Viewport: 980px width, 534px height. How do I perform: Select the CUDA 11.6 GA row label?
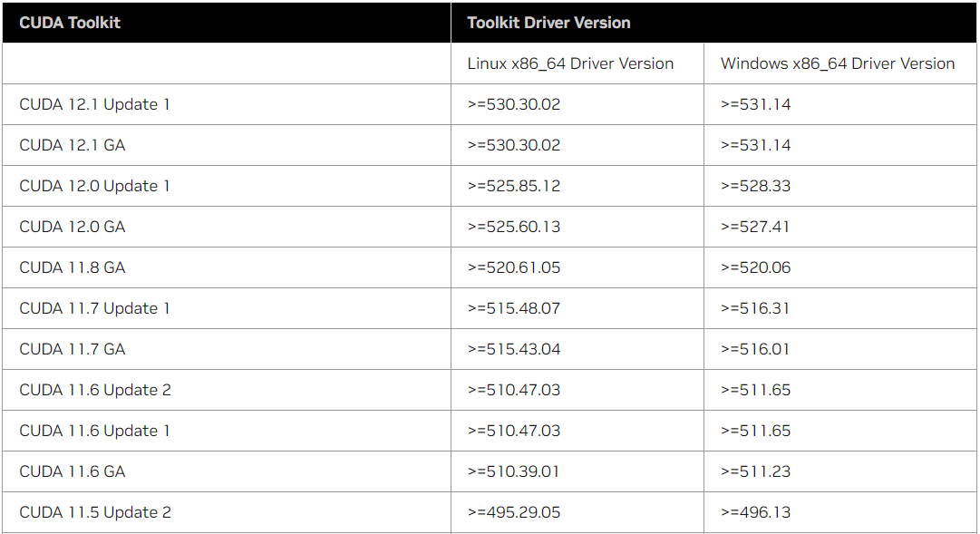pyautogui.click(x=72, y=471)
